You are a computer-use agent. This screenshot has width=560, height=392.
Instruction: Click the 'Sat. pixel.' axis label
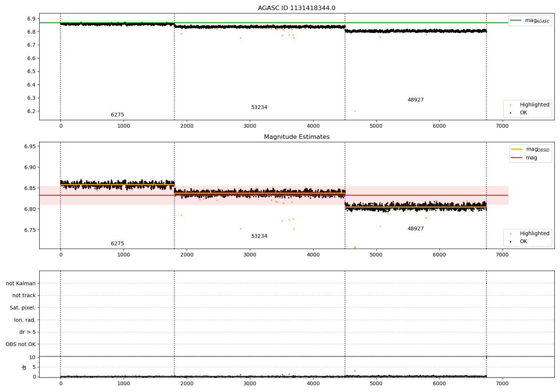[x=23, y=308]
